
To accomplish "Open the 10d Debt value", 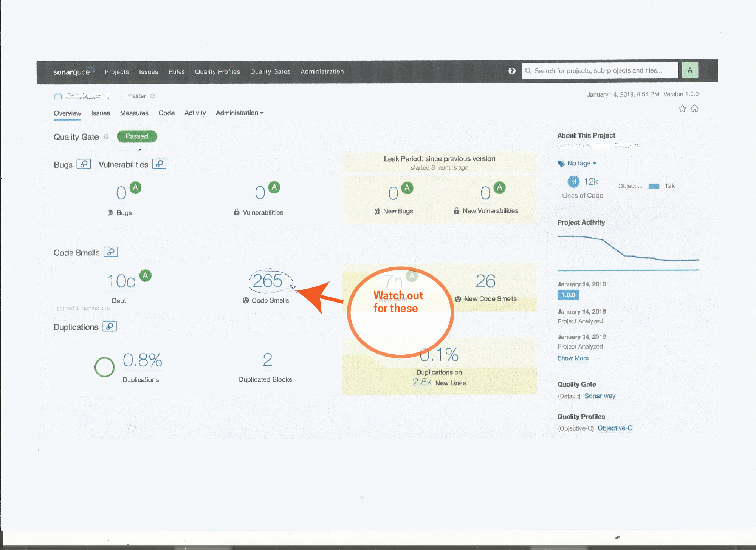I will tap(121, 281).
